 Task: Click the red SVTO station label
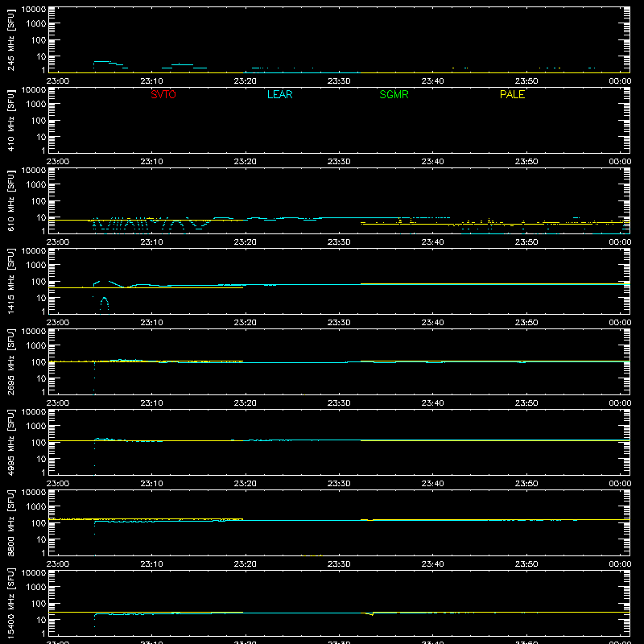163,94
